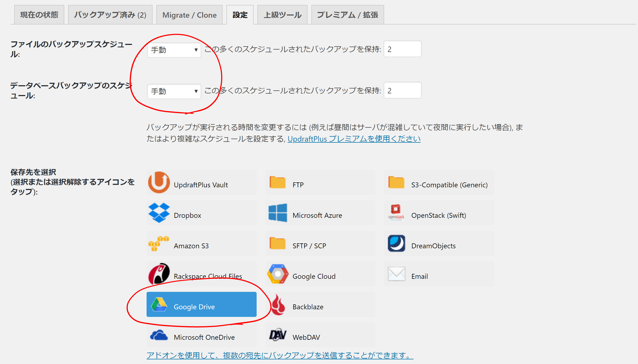This screenshot has width=638, height=364.
Task: Open the 上級ツール tab
Action: tap(282, 15)
